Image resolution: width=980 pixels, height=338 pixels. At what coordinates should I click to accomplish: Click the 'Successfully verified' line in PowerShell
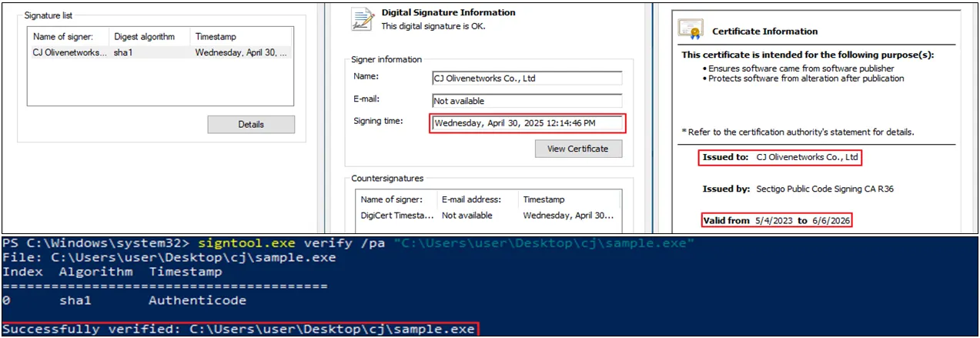click(239, 330)
